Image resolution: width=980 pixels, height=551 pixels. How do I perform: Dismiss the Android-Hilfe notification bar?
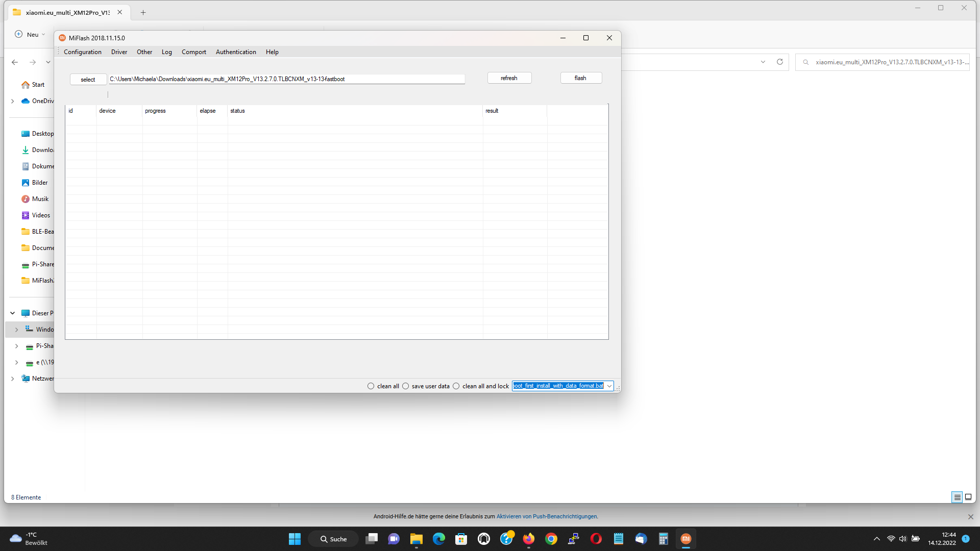coord(971,517)
